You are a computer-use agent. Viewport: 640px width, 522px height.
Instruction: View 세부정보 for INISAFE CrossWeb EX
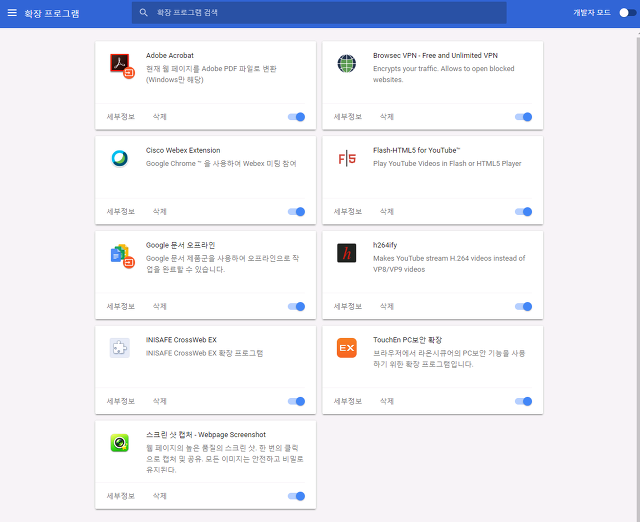point(121,401)
